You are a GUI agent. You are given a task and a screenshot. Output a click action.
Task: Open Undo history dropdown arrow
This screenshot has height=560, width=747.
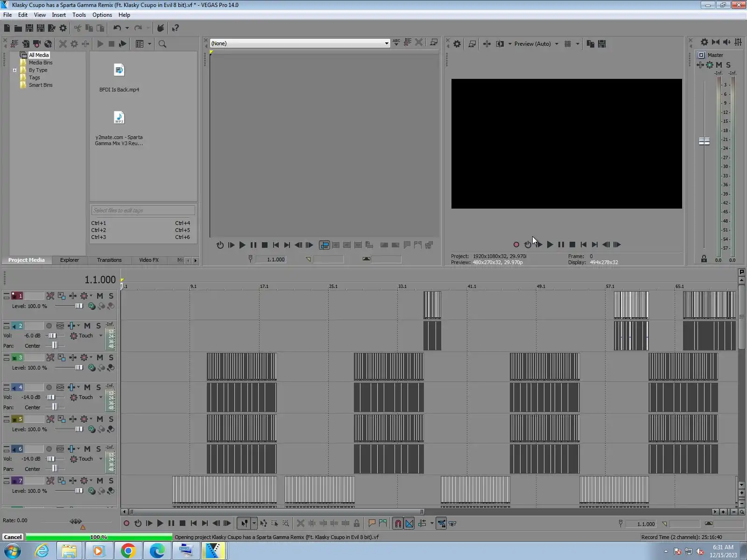click(127, 28)
